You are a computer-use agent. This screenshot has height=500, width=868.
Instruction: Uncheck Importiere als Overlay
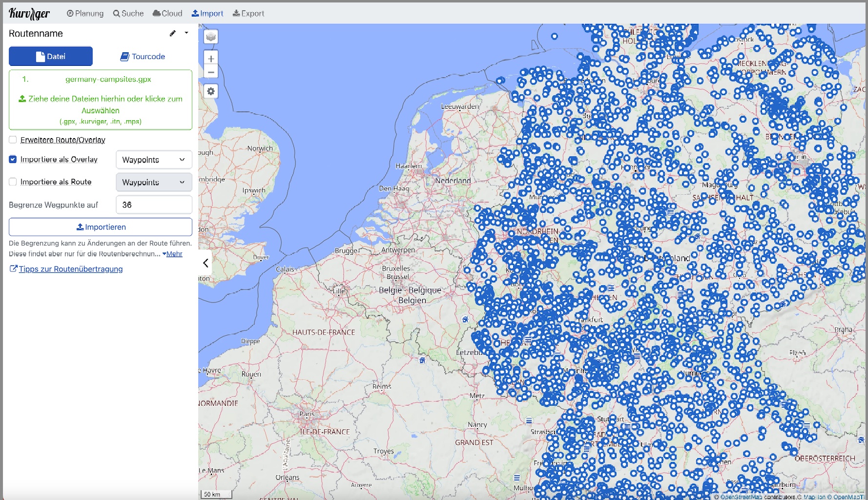tap(13, 159)
